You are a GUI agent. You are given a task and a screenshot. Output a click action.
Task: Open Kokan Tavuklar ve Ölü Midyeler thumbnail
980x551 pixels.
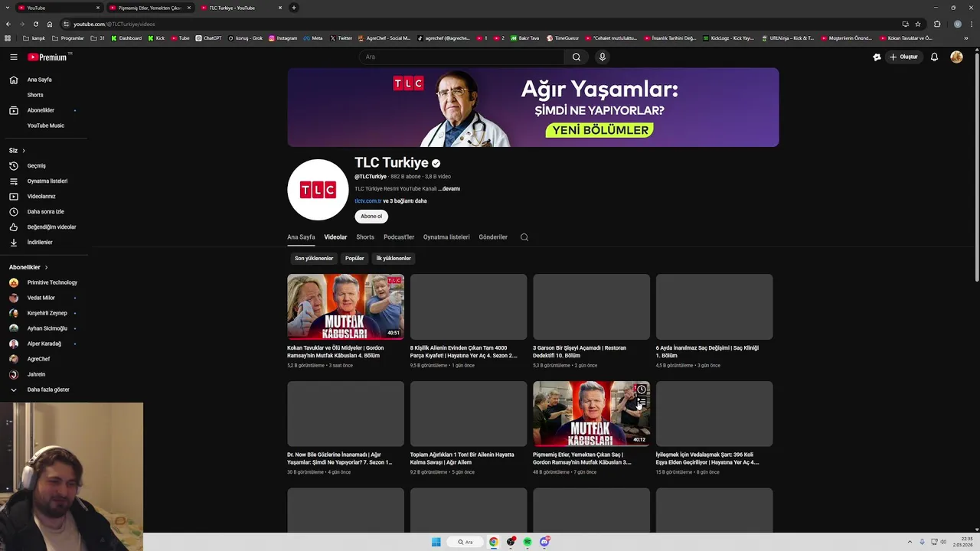pos(345,307)
